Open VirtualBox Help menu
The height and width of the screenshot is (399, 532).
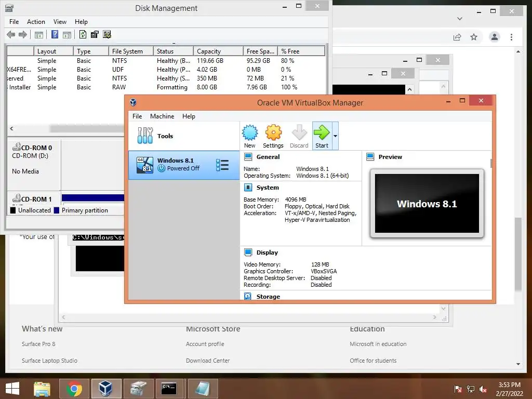189,116
